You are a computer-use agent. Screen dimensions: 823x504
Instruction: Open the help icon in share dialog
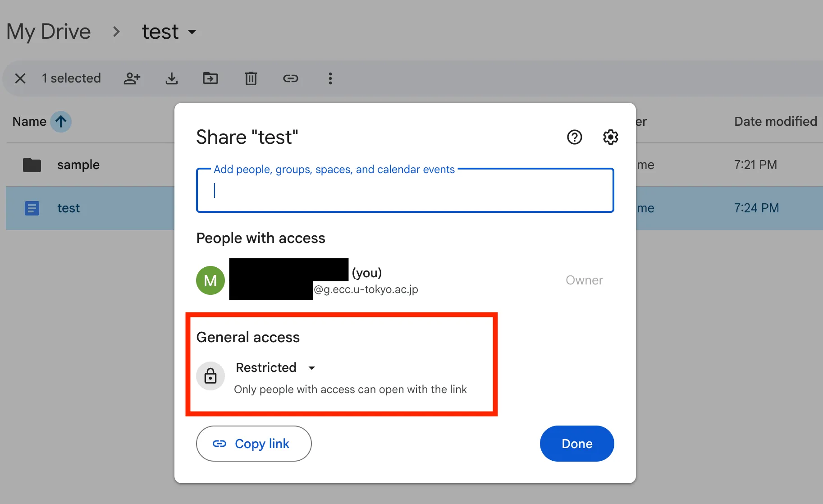tap(575, 137)
